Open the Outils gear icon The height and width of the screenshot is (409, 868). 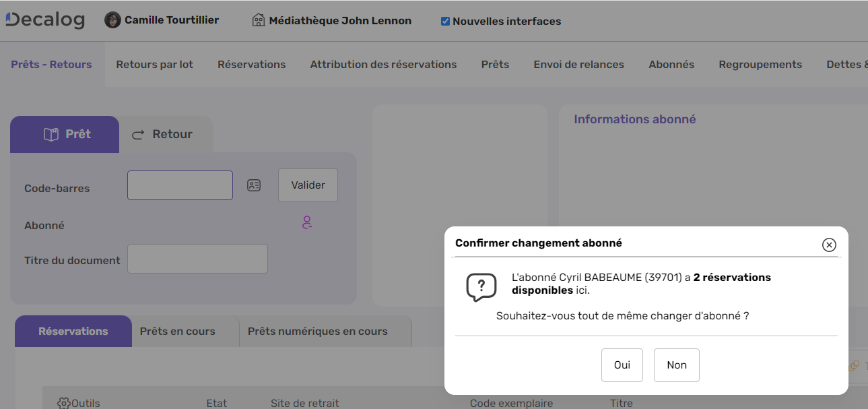click(x=64, y=403)
